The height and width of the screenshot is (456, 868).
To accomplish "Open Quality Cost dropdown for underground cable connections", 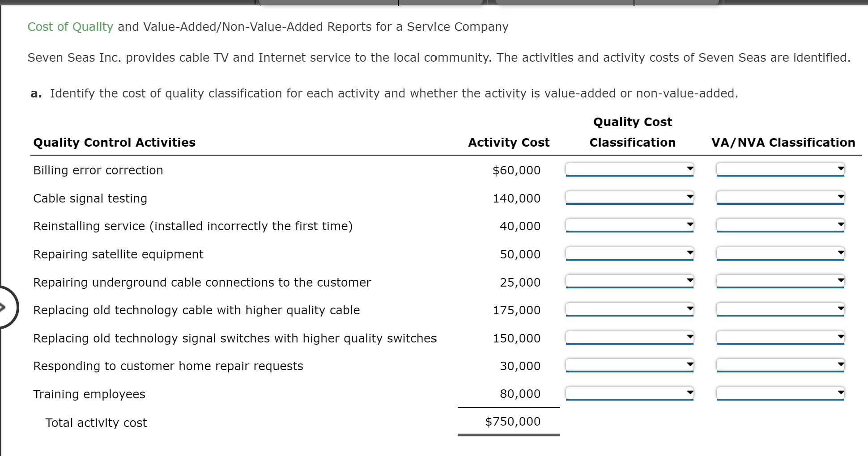I will (630, 282).
